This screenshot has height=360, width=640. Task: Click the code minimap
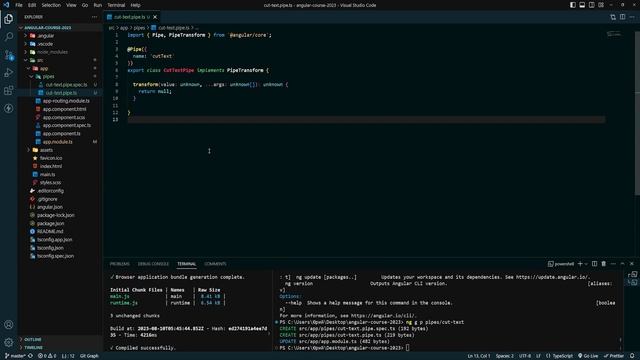[x=614, y=34]
